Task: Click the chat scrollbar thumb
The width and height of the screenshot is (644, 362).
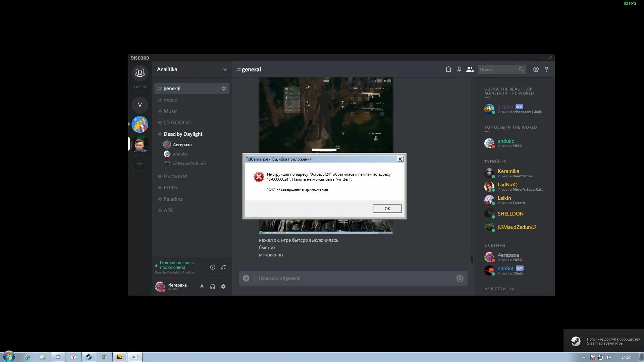Action: [x=472, y=259]
